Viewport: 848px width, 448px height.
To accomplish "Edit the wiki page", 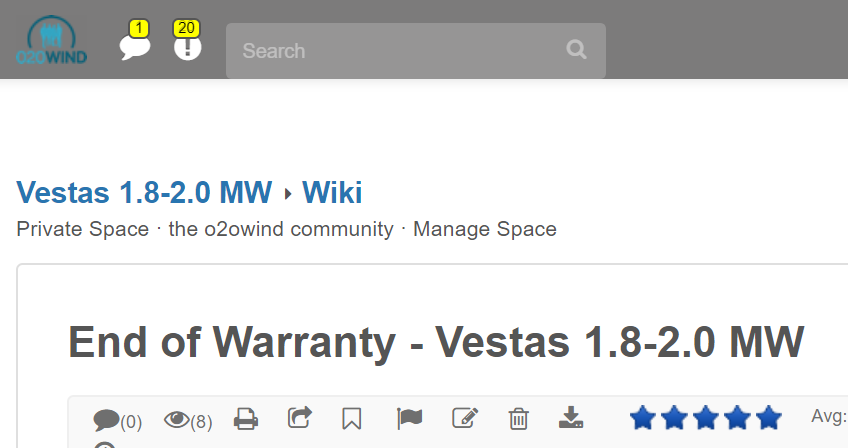I will pyautogui.click(x=465, y=418).
